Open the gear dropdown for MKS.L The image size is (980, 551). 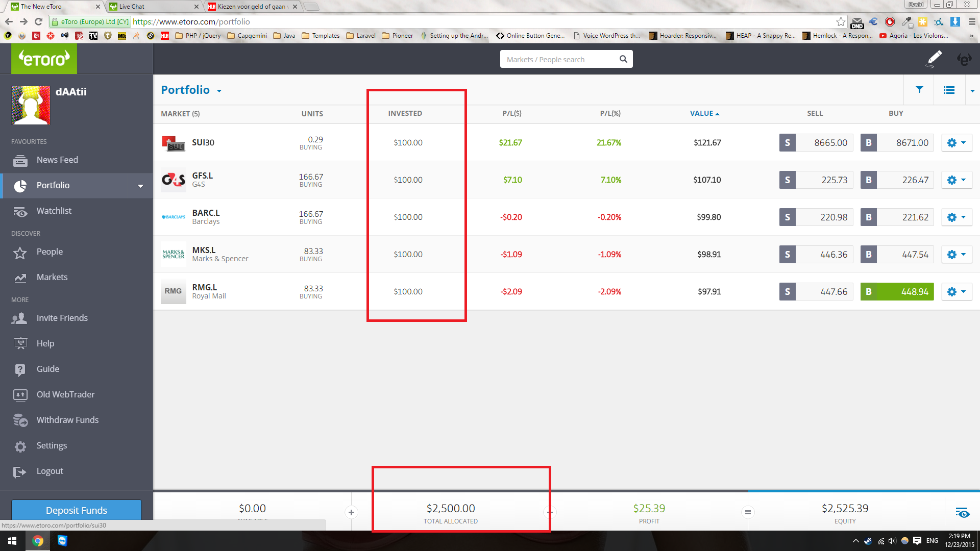tap(957, 255)
